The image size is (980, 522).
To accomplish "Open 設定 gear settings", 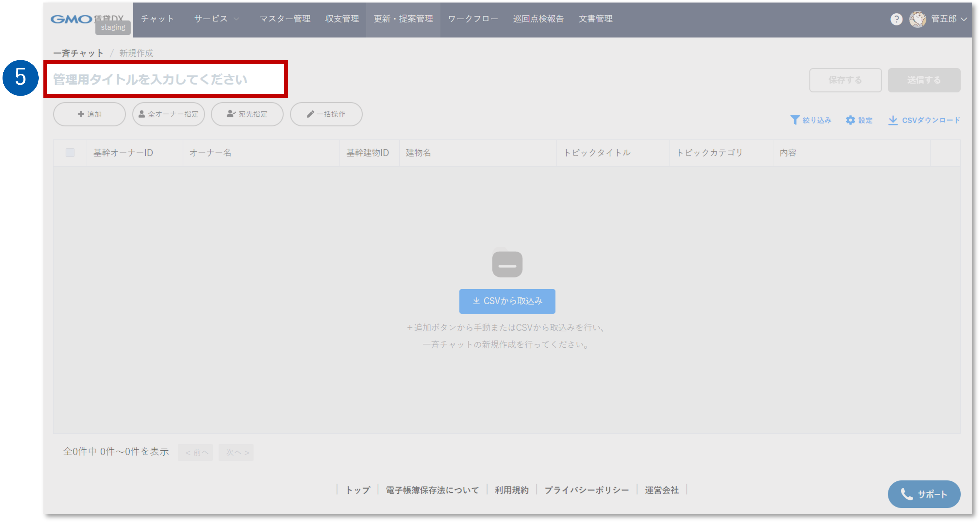I will pyautogui.click(x=850, y=120).
